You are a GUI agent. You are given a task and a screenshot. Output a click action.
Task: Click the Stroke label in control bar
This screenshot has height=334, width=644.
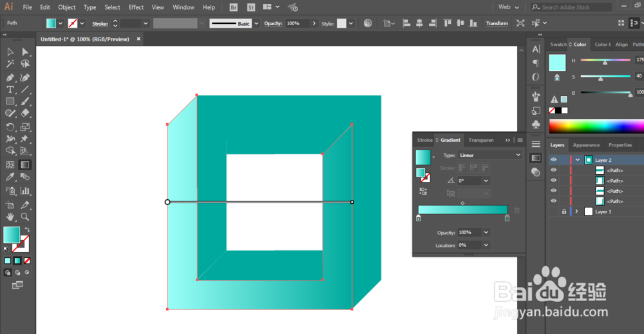pos(100,24)
